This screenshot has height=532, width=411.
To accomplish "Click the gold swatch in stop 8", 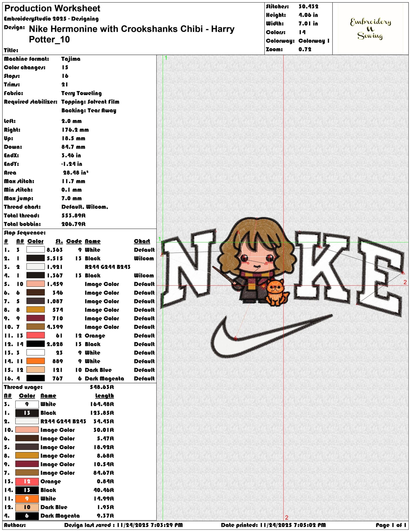I will pos(36,310).
